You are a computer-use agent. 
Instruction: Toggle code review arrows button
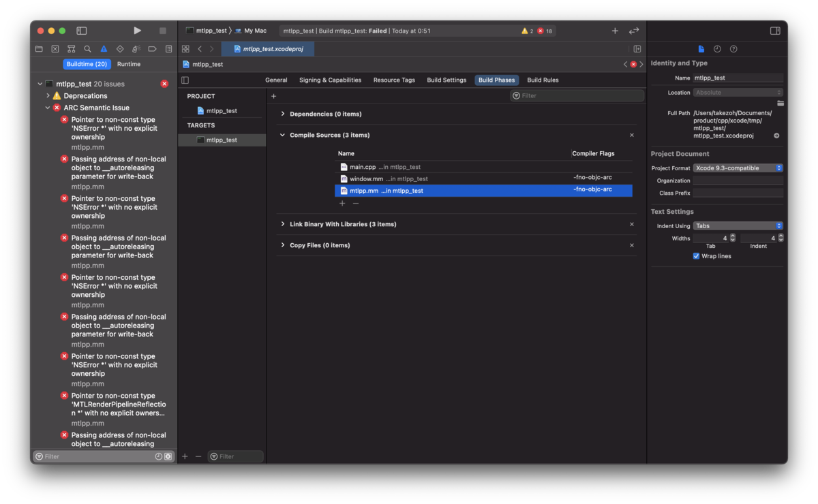click(634, 31)
